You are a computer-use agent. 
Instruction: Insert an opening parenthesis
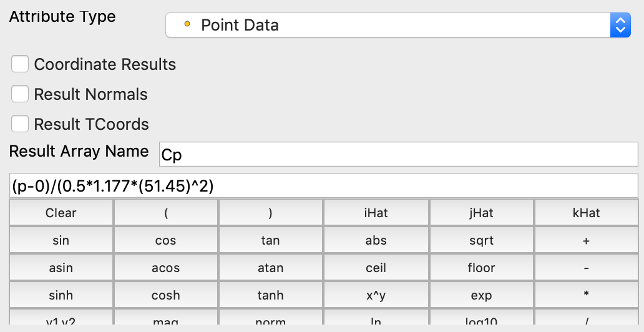[x=166, y=213]
